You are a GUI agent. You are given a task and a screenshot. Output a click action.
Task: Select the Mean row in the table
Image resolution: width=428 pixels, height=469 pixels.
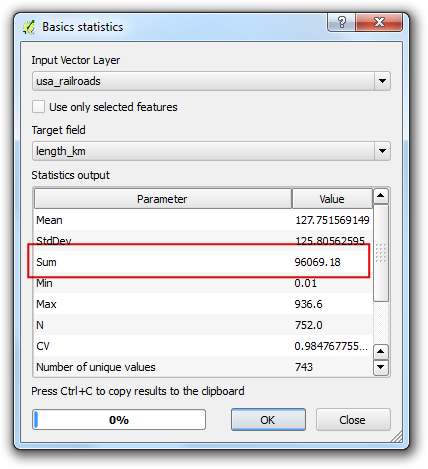click(203, 220)
